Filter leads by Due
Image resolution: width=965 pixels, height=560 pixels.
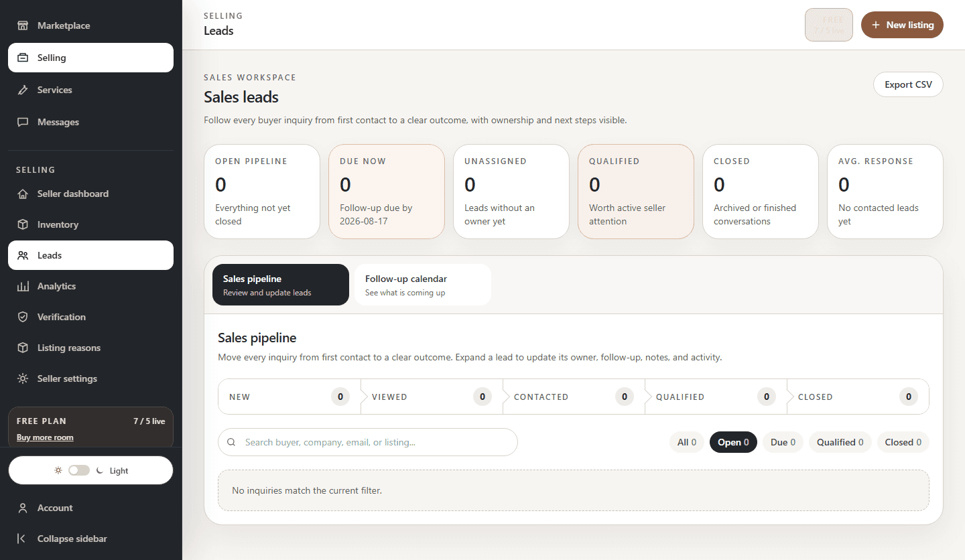pyautogui.click(x=783, y=442)
